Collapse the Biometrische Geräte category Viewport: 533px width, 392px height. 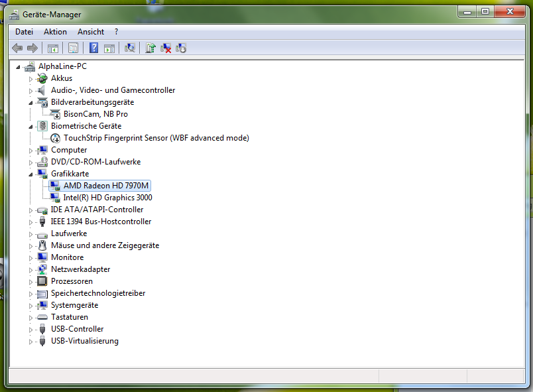coord(30,127)
